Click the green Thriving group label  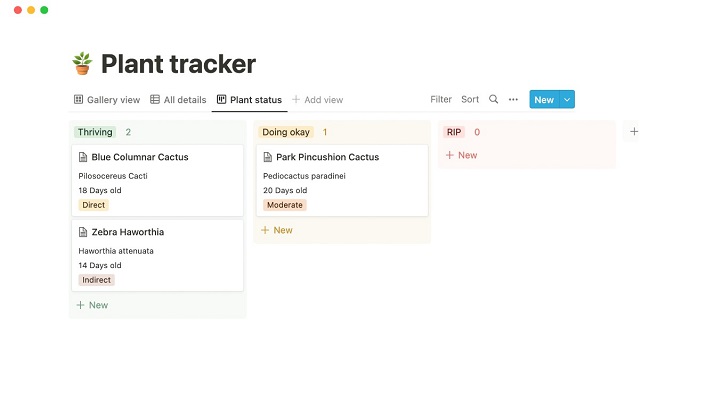95,132
